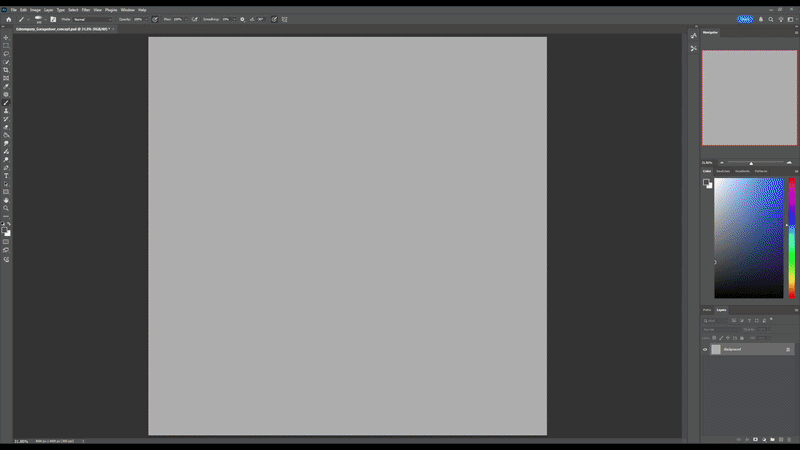Open the workspace switcher dropdown
The width and height of the screenshot is (800, 450).
[790, 19]
